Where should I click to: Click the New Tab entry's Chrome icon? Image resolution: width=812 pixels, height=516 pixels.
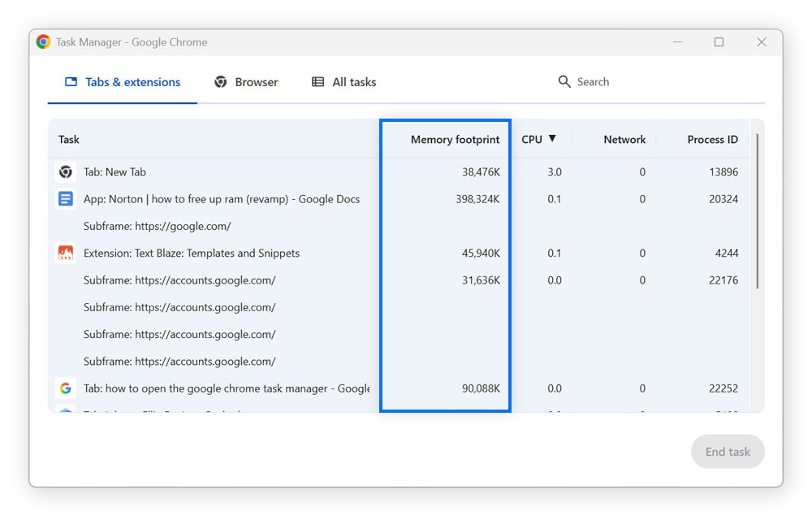tap(66, 171)
